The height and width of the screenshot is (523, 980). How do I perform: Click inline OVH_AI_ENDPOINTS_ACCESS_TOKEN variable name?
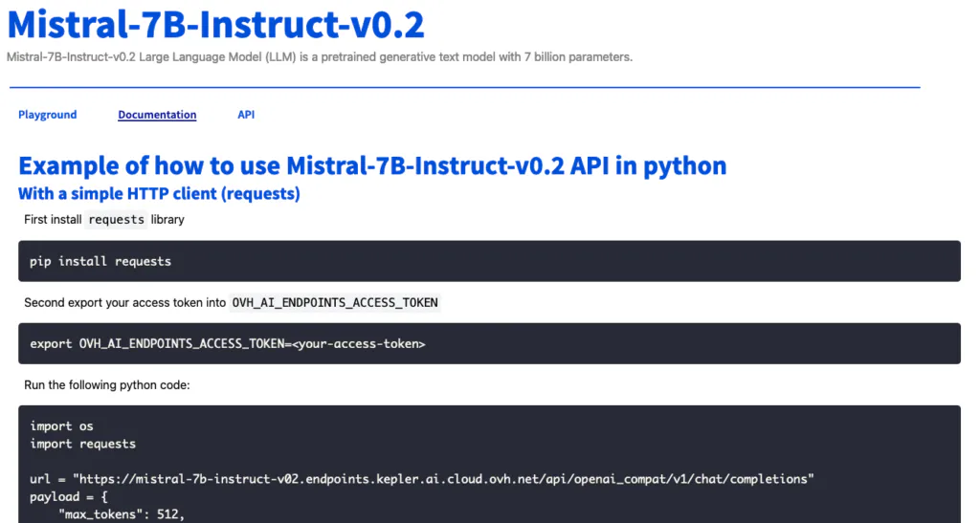(x=335, y=303)
